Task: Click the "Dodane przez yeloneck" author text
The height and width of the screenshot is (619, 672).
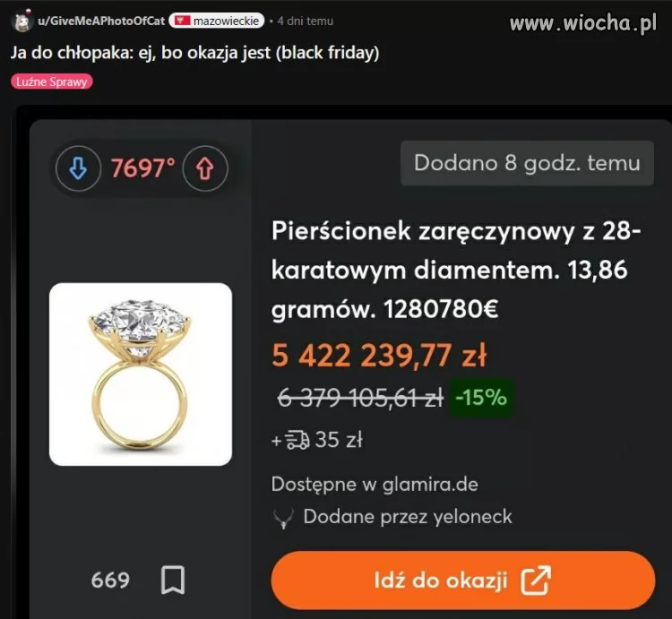Action: click(408, 517)
